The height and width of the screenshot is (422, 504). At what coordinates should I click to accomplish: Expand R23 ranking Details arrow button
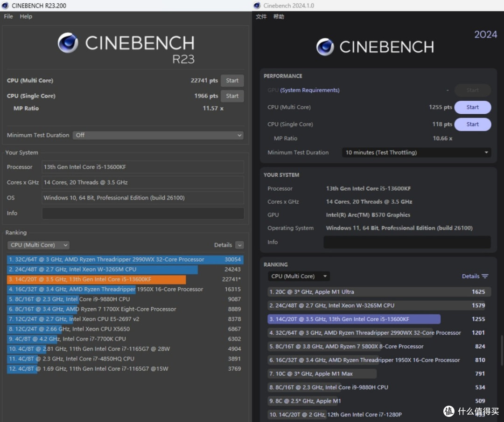click(239, 245)
